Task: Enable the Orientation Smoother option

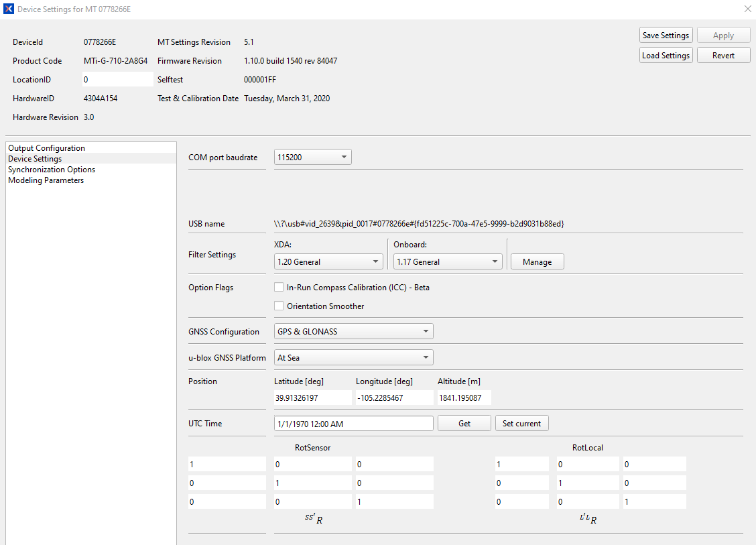Action: tap(279, 306)
